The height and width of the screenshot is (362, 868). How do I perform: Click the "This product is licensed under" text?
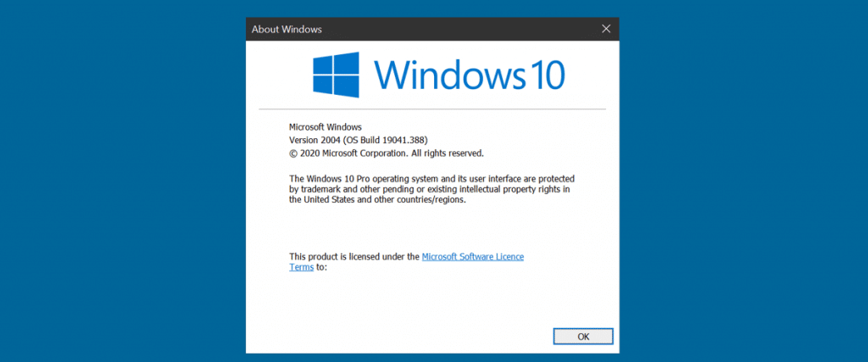click(x=354, y=257)
